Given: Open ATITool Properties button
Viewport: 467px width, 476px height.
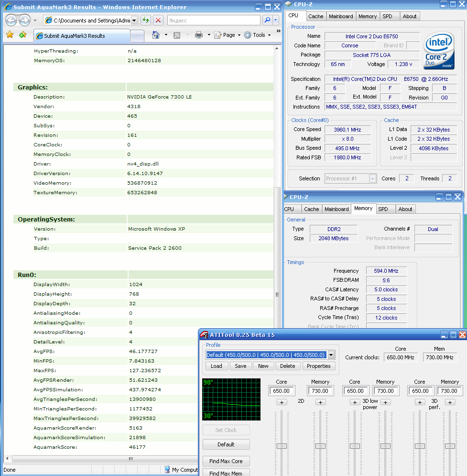Looking at the screenshot, I should (319, 366).
